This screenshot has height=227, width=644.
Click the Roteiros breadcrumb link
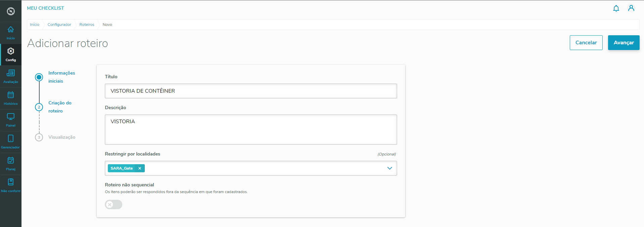click(x=87, y=25)
